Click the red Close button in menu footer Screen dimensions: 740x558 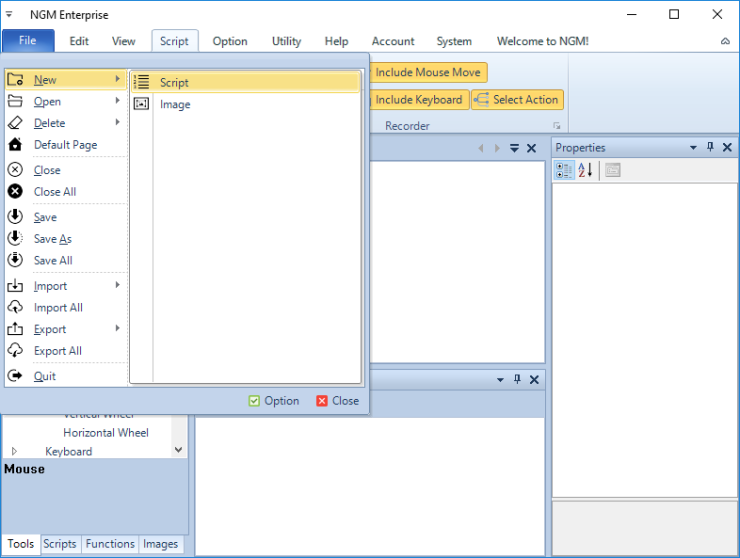pos(338,401)
